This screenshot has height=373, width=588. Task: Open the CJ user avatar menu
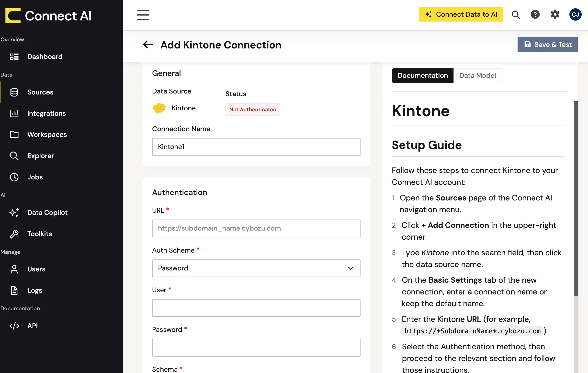pyautogui.click(x=575, y=14)
